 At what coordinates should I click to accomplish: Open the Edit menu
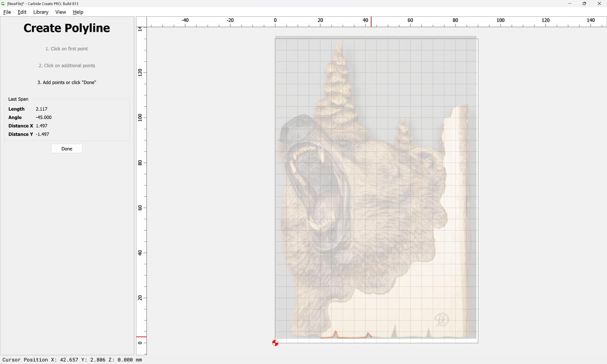(22, 12)
